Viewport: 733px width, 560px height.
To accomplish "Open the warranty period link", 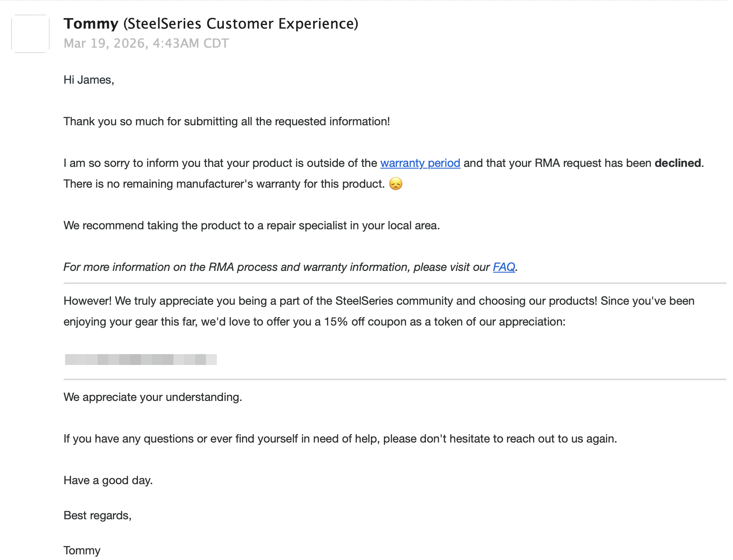I will (x=420, y=163).
